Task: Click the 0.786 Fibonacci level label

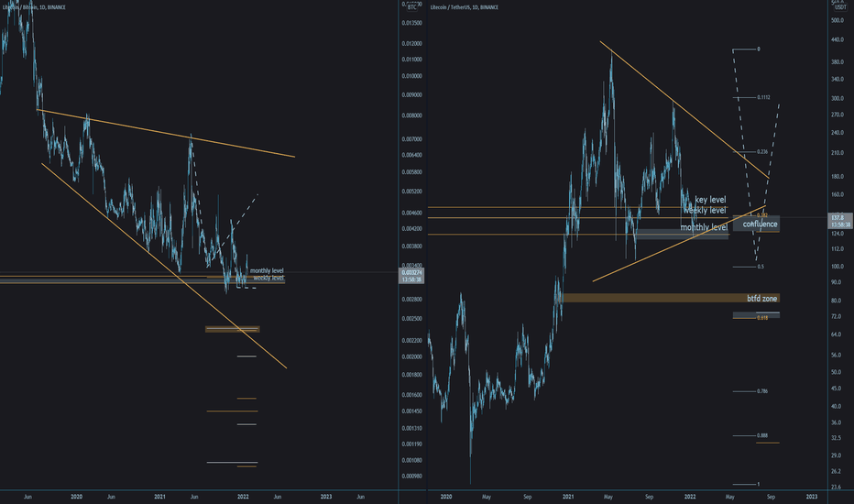Action: point(762,391)
